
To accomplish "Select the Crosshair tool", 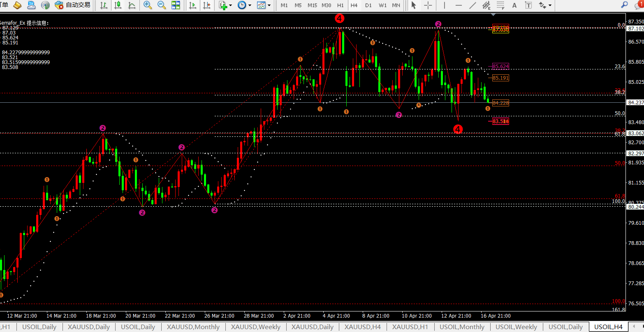I will point(428,5).
